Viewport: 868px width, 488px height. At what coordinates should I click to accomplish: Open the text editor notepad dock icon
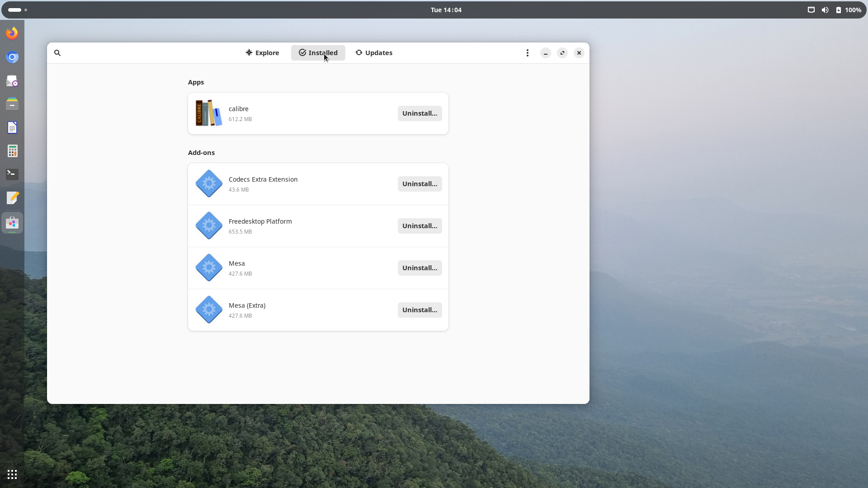click(12, 198)
